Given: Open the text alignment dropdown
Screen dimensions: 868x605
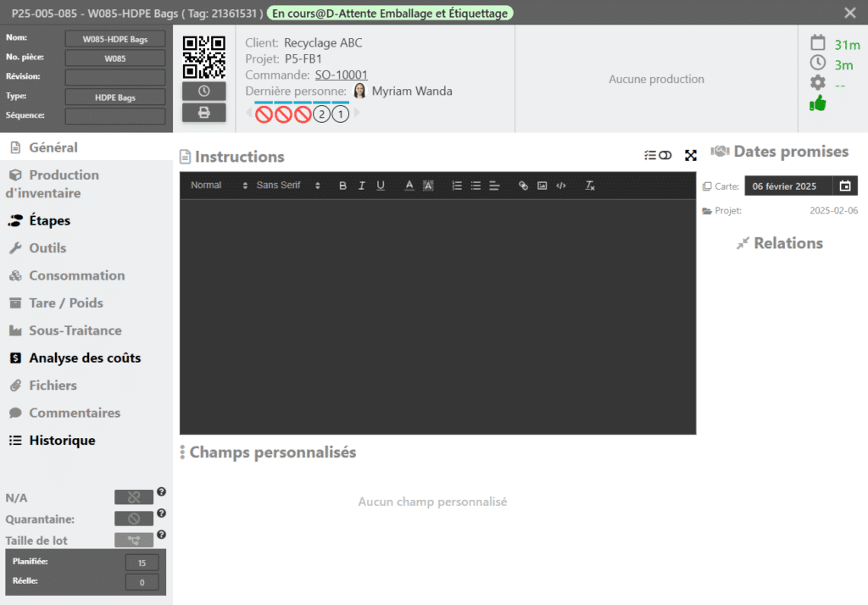Looking at the screenshot, I should [x=494, y=186].
